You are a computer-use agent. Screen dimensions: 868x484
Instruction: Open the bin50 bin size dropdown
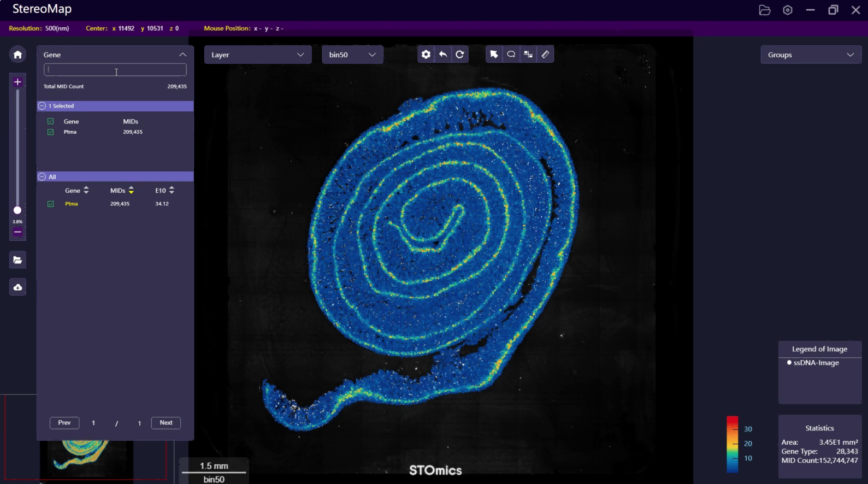tap(352, 55)
